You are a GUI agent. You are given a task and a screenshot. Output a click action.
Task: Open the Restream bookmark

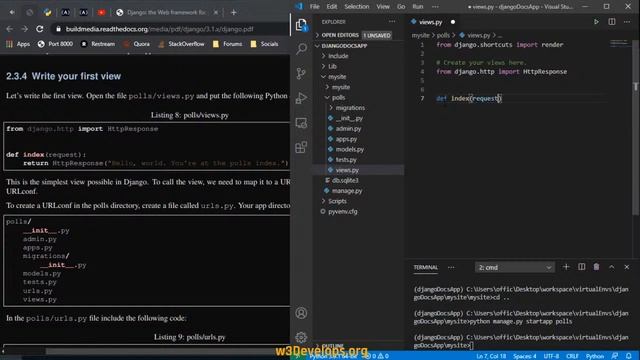[x=98, y=44]
